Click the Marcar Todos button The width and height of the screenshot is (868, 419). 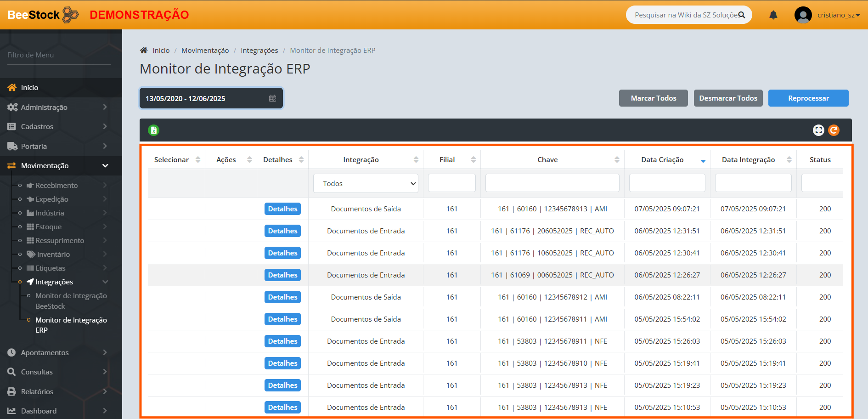pyautogui.click(x=653, y=98)
